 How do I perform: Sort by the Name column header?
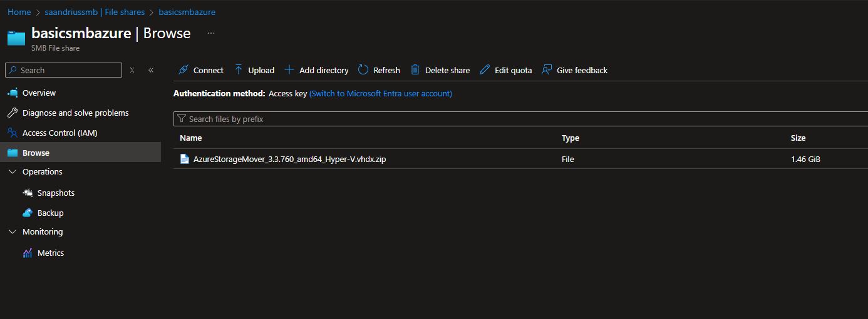[x=191, y=138]
